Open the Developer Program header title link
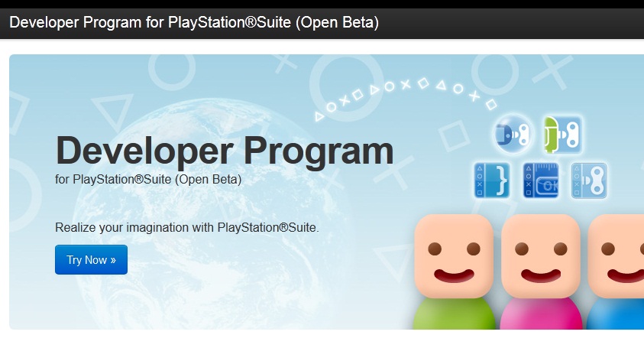This screenshot has height=348, width=644. (x=194, y=22)
